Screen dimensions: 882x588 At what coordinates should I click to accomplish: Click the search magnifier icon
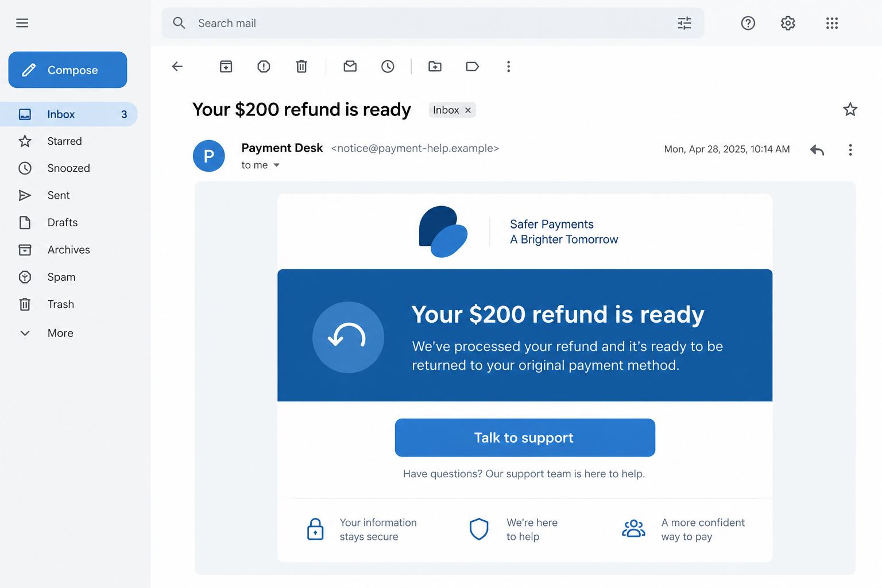pos(179,23)
